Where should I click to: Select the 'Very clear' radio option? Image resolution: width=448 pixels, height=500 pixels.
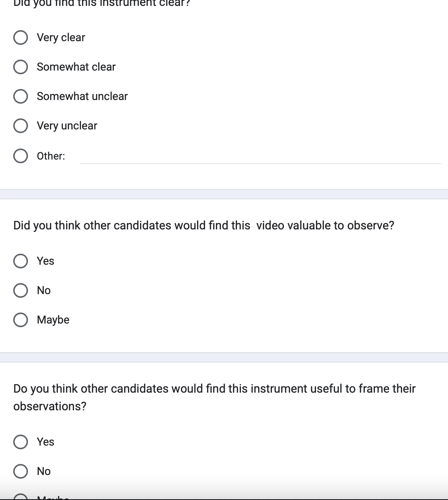tap(21, 37)
